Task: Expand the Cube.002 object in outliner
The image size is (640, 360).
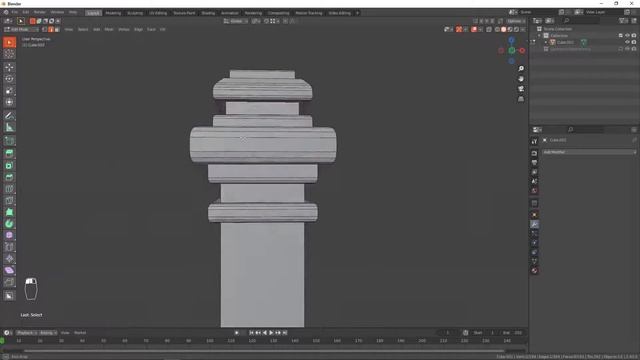Action: pos(546,42)
